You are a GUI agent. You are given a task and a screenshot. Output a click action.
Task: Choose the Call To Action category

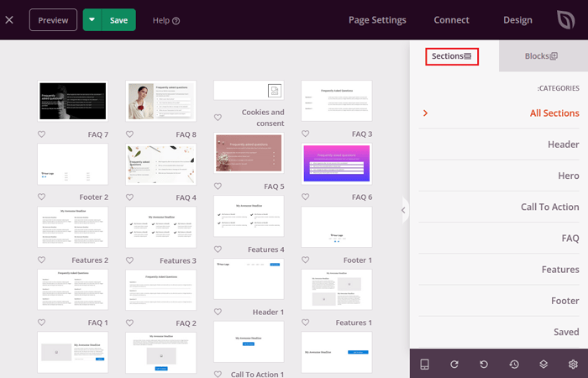(x=549, y=207)
